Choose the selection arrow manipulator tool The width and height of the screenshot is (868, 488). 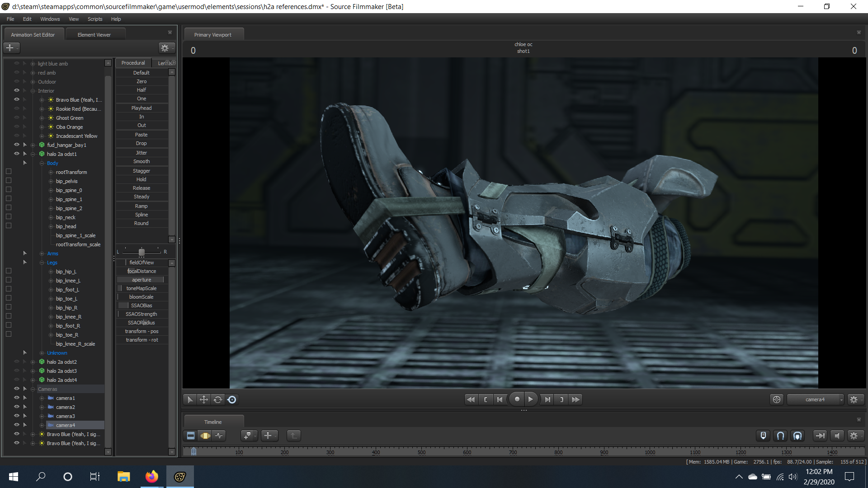coord(190,399)
